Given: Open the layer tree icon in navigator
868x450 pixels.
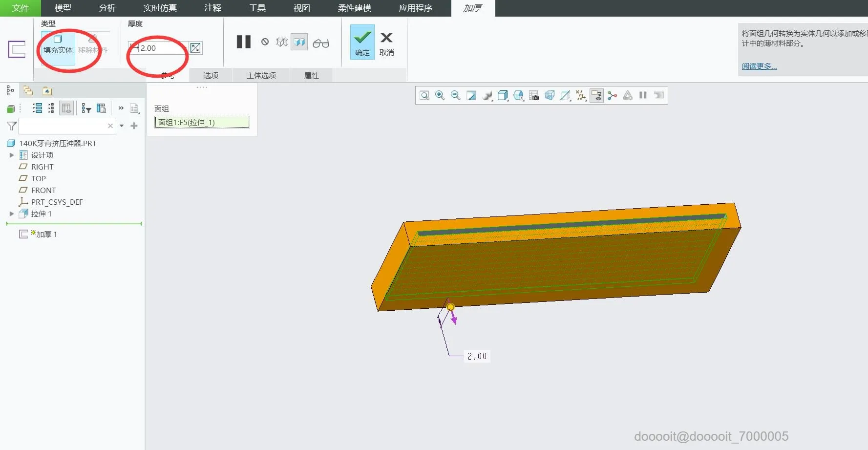Looking at the screenshot, I should [28, 91].
